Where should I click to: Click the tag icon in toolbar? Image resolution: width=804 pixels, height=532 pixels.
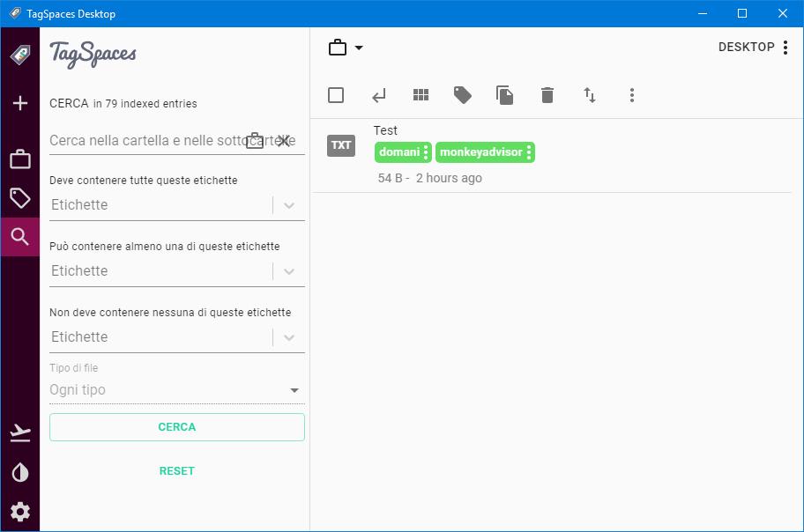point(463,95)
